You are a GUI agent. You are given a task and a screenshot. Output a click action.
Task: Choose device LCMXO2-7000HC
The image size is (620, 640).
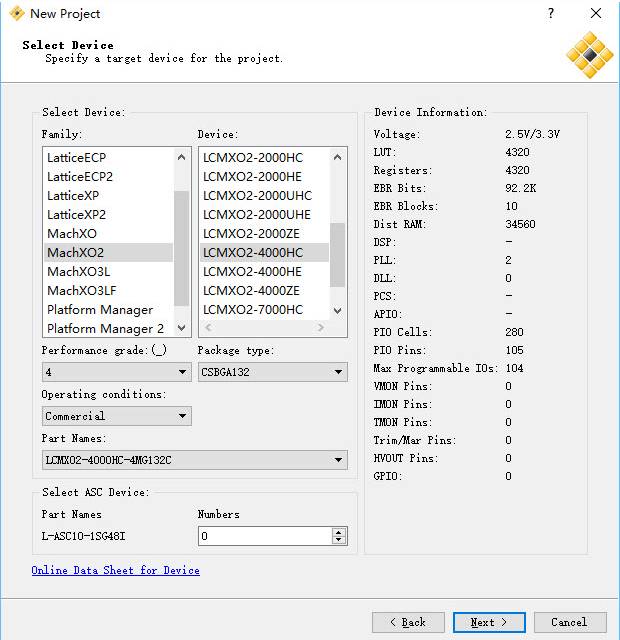[264, 309]
